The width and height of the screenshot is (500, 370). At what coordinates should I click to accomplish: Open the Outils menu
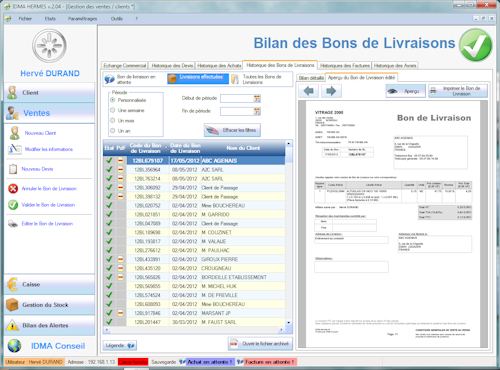coord(117,19)
